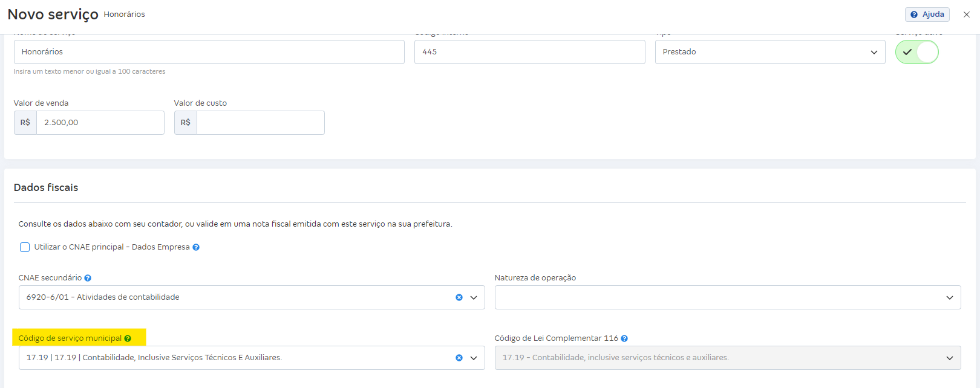This screenshot has width=980, height=388.
Task: Open the Ajuda help button
Action: 927,15
